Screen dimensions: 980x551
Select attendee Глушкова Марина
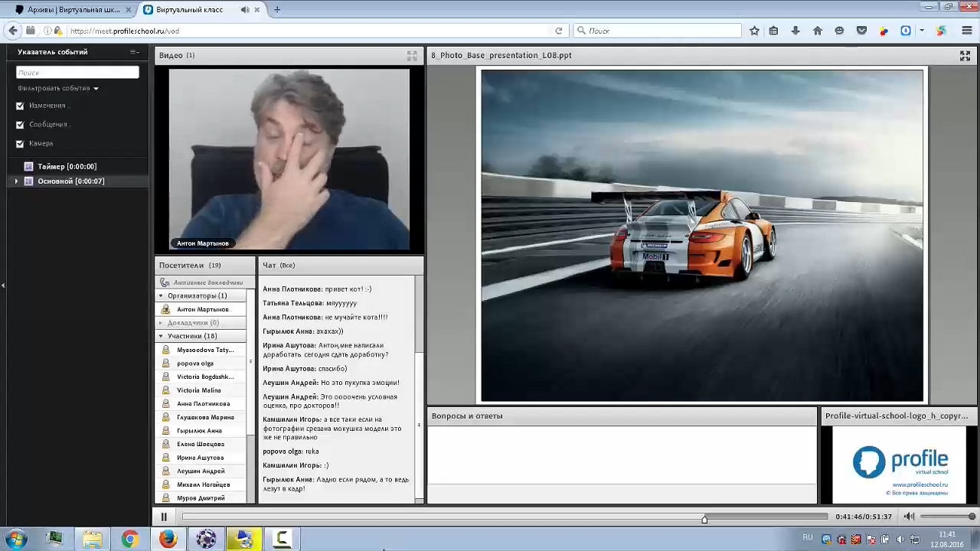coord(201,417)
